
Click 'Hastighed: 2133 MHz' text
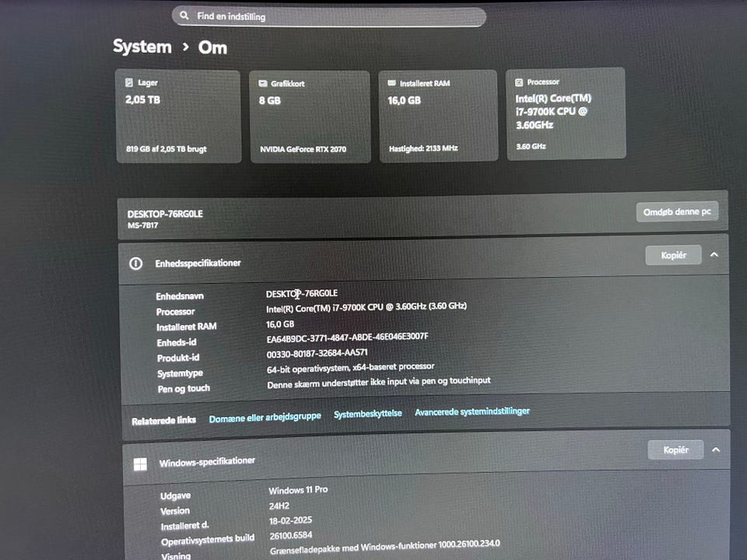tap(423, 149)
